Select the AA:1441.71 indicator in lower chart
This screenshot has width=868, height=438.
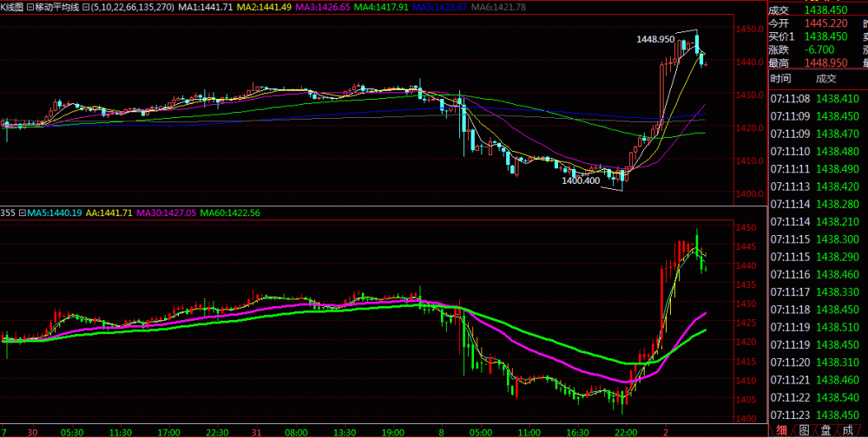point(109,212)
